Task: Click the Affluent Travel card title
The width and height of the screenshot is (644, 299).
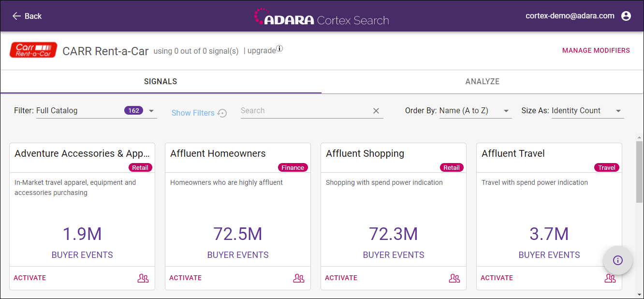Action: [513, 153]
